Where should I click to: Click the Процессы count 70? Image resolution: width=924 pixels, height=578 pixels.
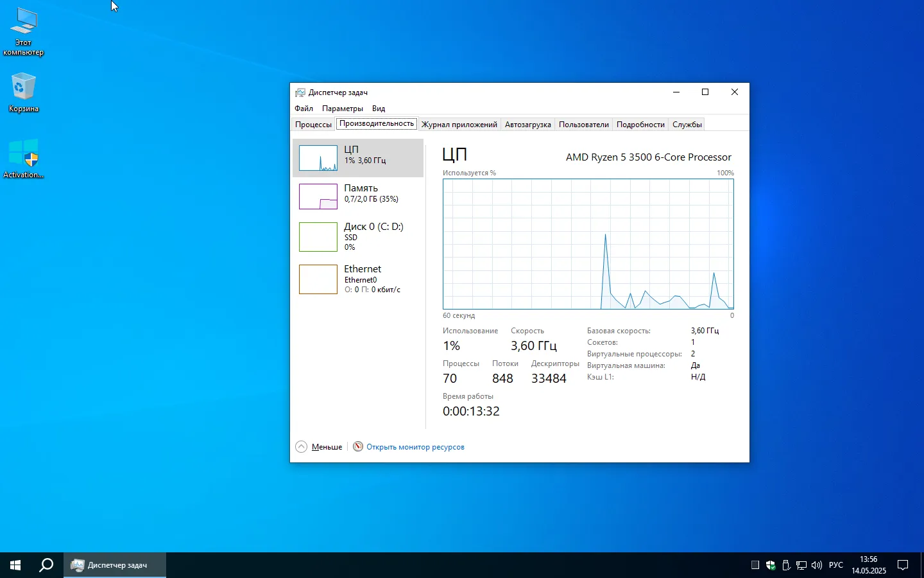tap(450, 379)
